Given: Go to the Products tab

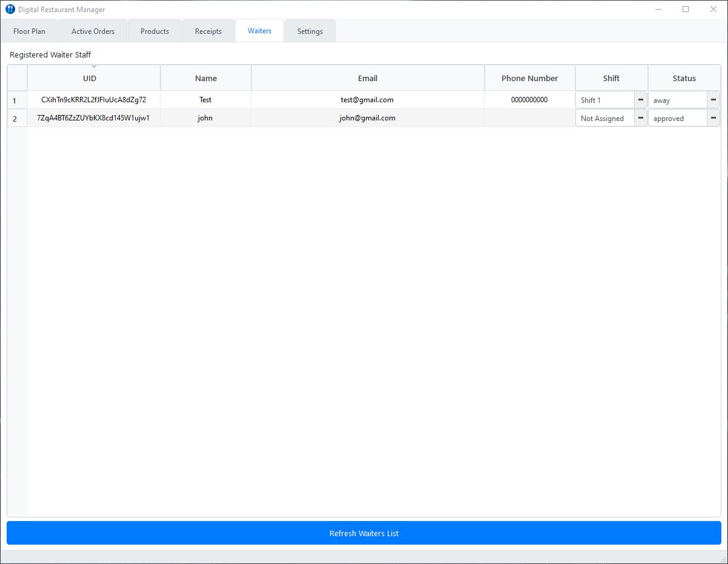Looking at the screenshot, I should click(154, 31).
